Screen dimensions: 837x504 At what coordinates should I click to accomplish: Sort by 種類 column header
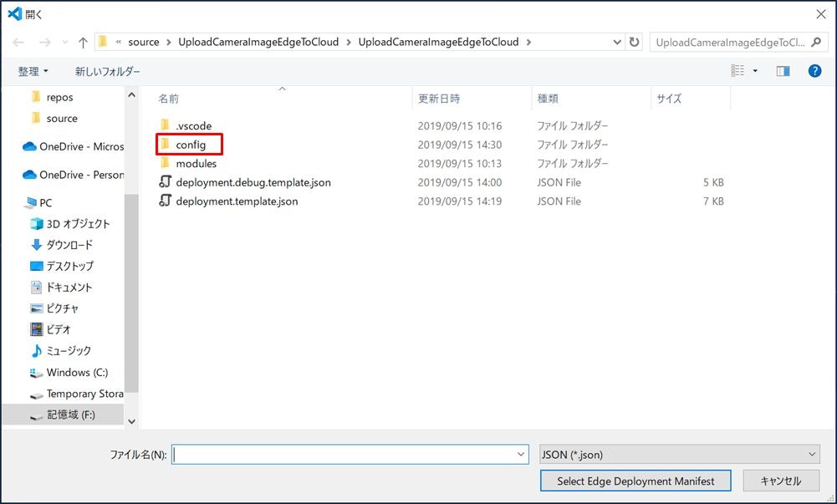[548, 99]
